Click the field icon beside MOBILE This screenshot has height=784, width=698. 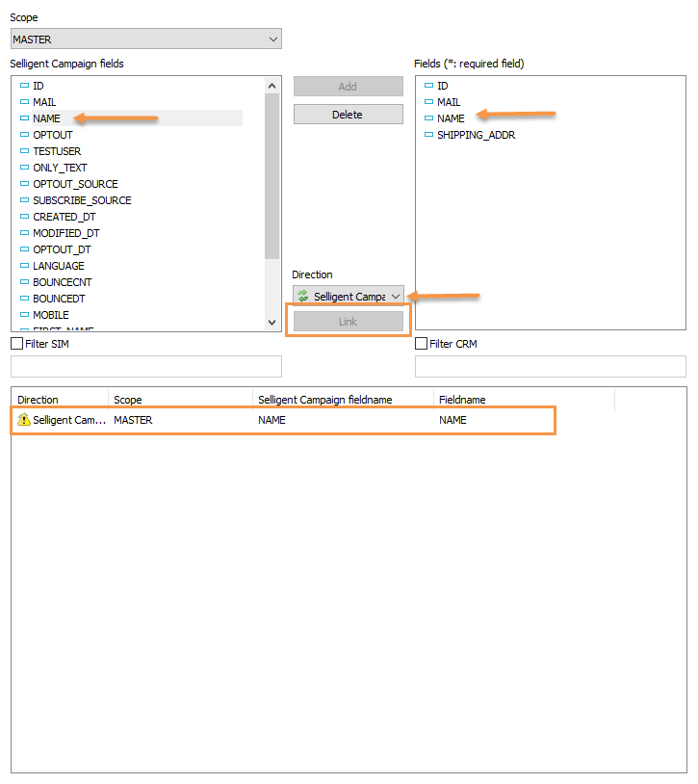point(24,315)
